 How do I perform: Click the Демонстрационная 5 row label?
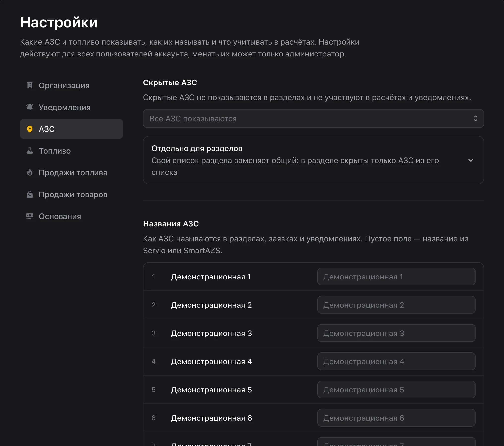click(211, 390)
